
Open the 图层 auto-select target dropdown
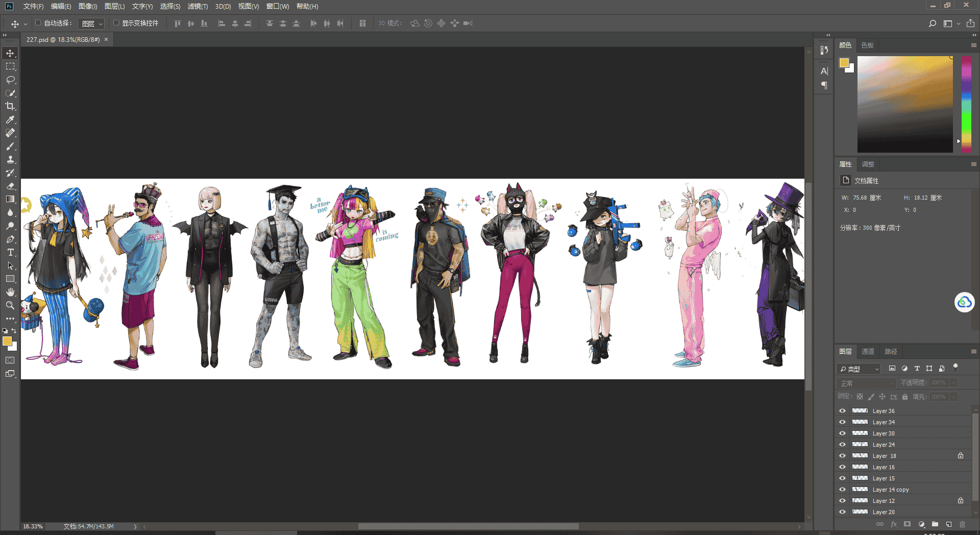click(92, 23)
